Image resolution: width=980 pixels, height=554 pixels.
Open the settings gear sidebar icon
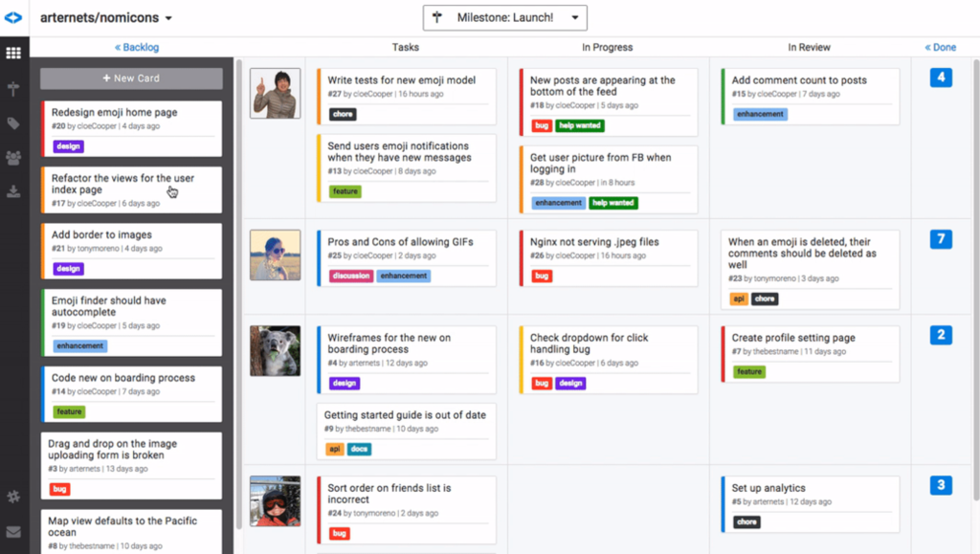click(13, 497)
